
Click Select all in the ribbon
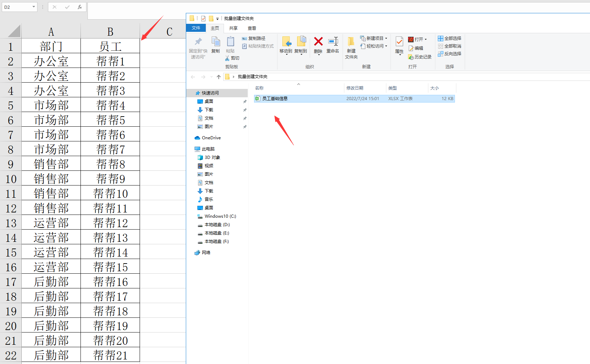(x=449, y=38)
